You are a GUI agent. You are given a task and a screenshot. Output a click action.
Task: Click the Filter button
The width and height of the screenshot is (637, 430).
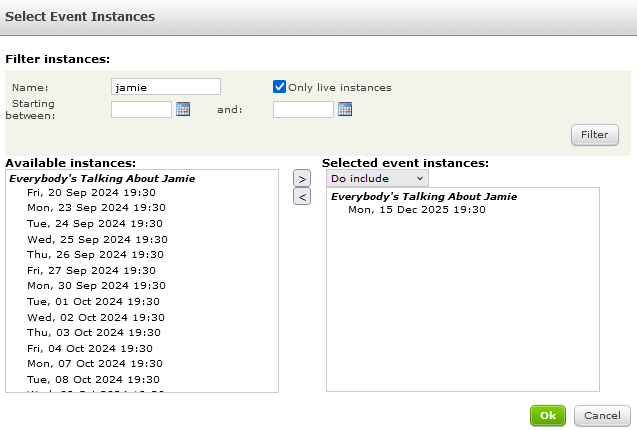coord(595,135)
